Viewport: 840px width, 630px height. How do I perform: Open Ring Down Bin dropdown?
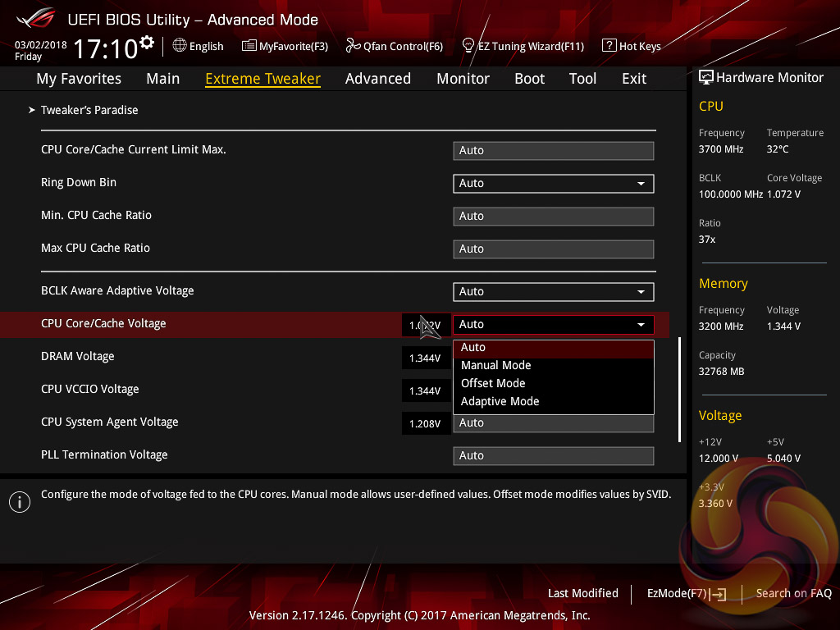point(554,184)
